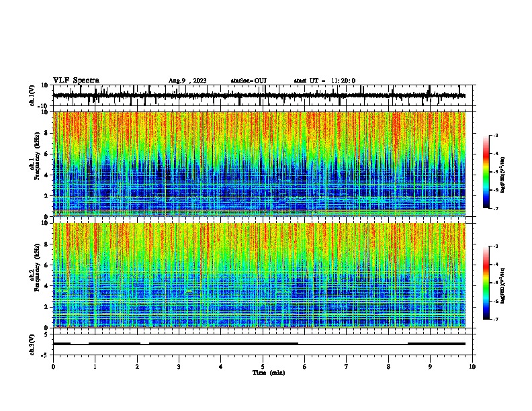This screenshot has width=532, height=411.
Task: Click the 'Time (min)' axis title
Action: click(x=269, y=373)
